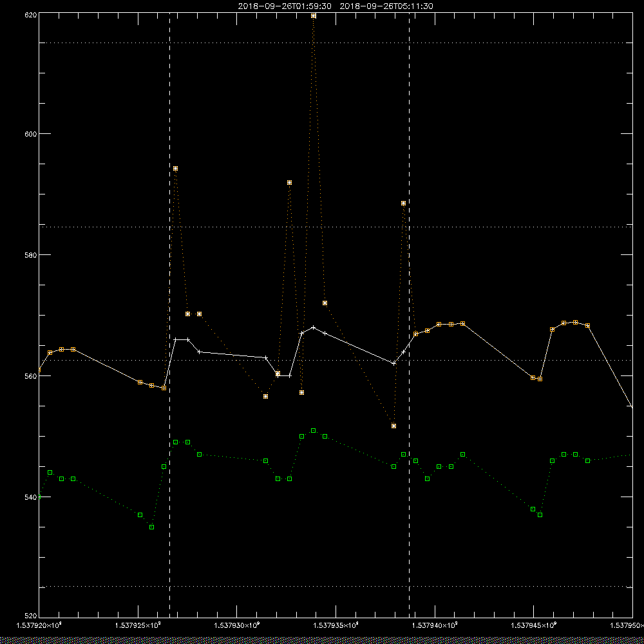Select the y-axis label 600
644x644 pixels.
point(31,134)
